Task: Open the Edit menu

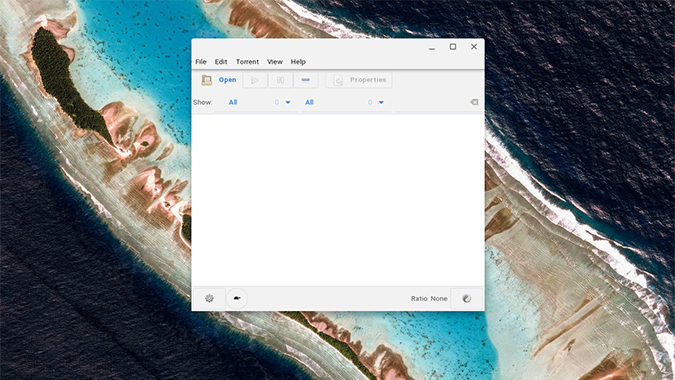Action: 221,62
